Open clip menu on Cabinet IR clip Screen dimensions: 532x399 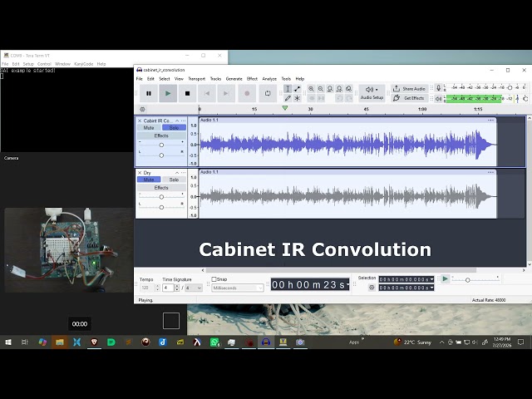point(490,120)
